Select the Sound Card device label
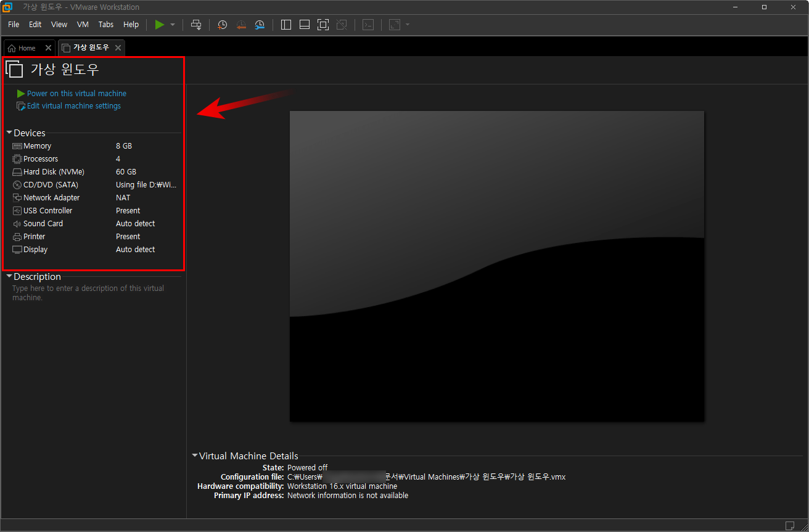Screen dimensions: 809x532 click(43, 224)
